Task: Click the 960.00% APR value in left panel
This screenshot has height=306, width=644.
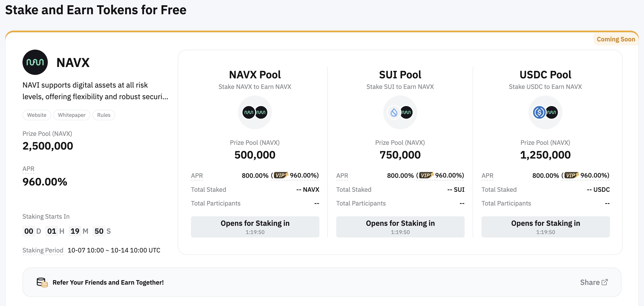Action: pos(45,182)
